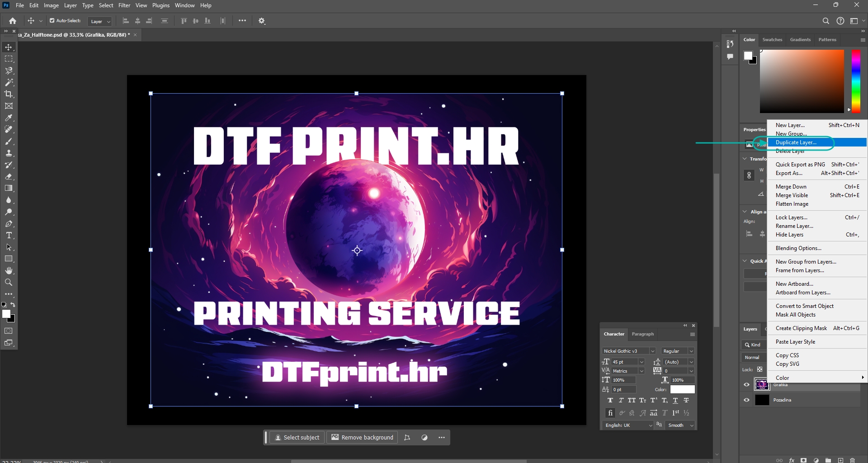
Task: Select the Spot Healing Brush tool
Action: click(x=9, y=129)
